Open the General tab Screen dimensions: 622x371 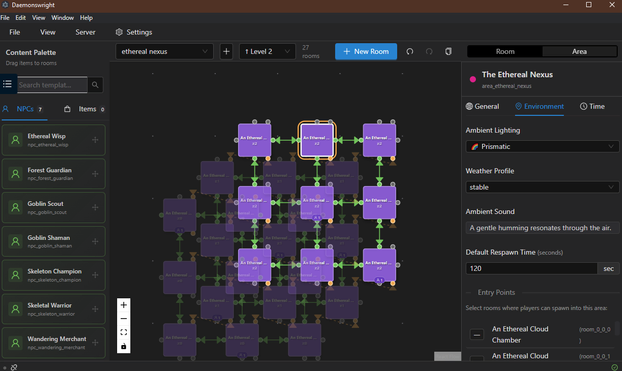coord(482,106)
